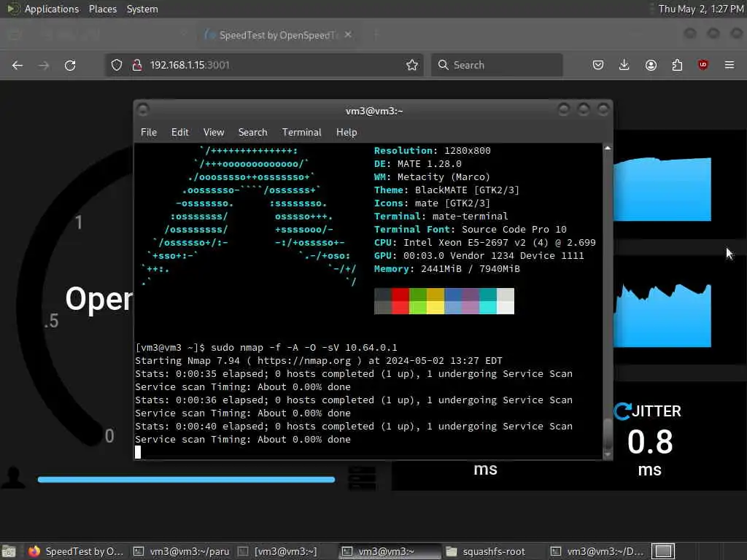Click the lower jagged blue speed graph
This screenshot has width=747, height=560.
coord(662,316)
